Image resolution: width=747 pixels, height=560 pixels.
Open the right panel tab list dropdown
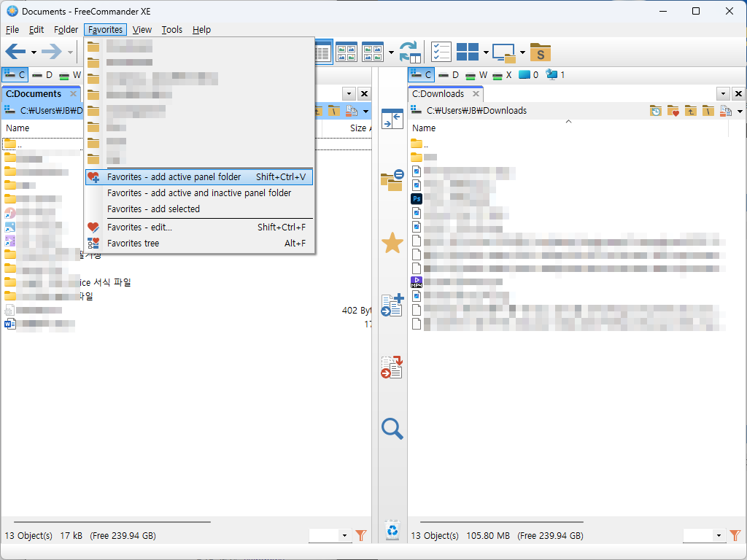point(723,94)
